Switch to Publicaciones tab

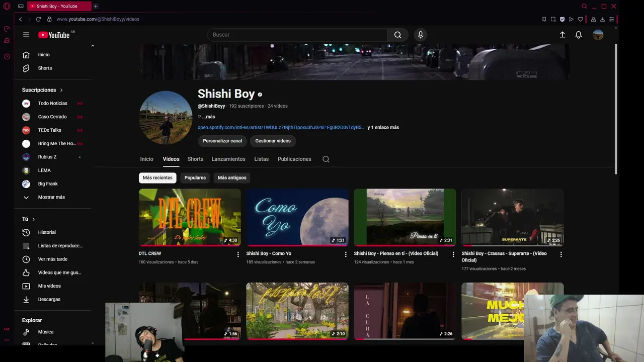(x=294, y=159)
